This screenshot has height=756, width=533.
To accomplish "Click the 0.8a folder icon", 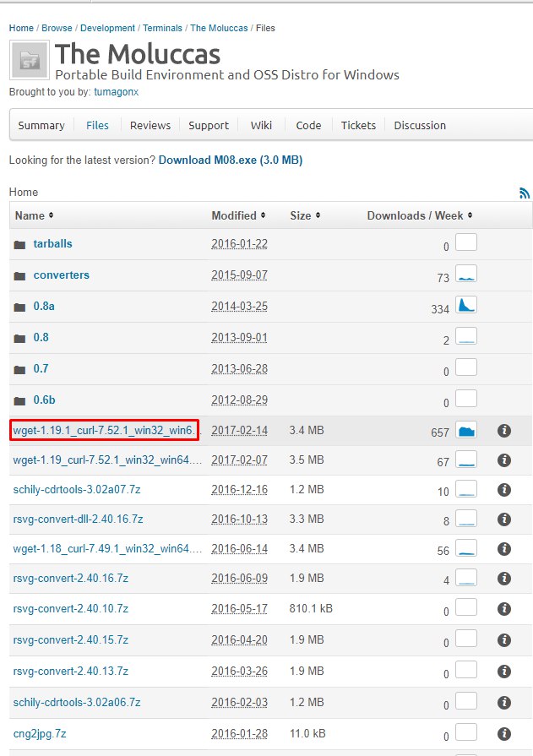I will [19, 307].
